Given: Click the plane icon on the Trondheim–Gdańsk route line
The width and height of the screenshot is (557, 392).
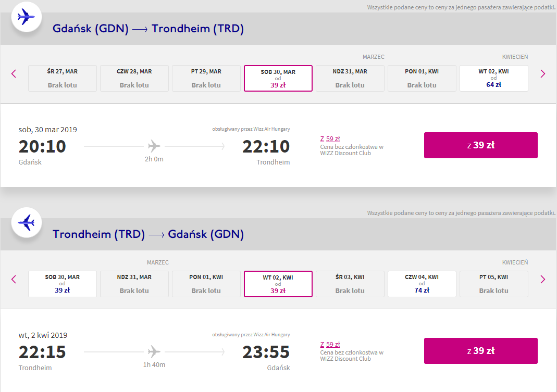Looking at the screenshot, I should (x=154, y=351).
